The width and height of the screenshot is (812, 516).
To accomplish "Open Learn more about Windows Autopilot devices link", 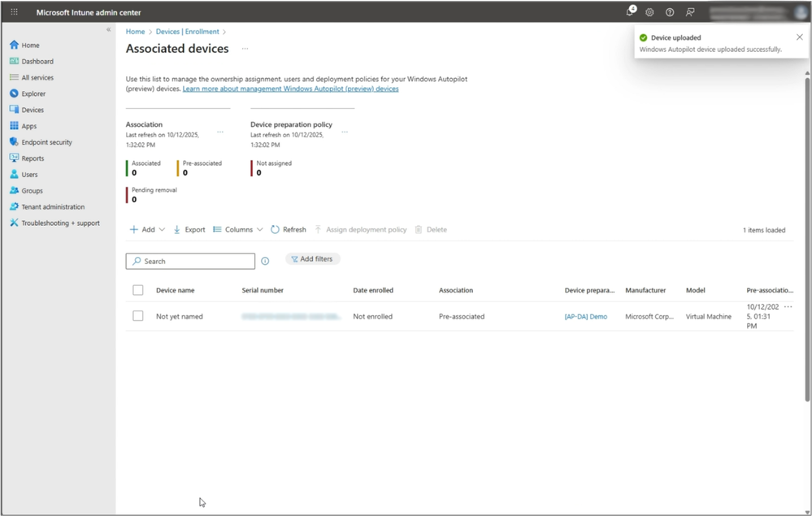I will [x=290, y=89].
